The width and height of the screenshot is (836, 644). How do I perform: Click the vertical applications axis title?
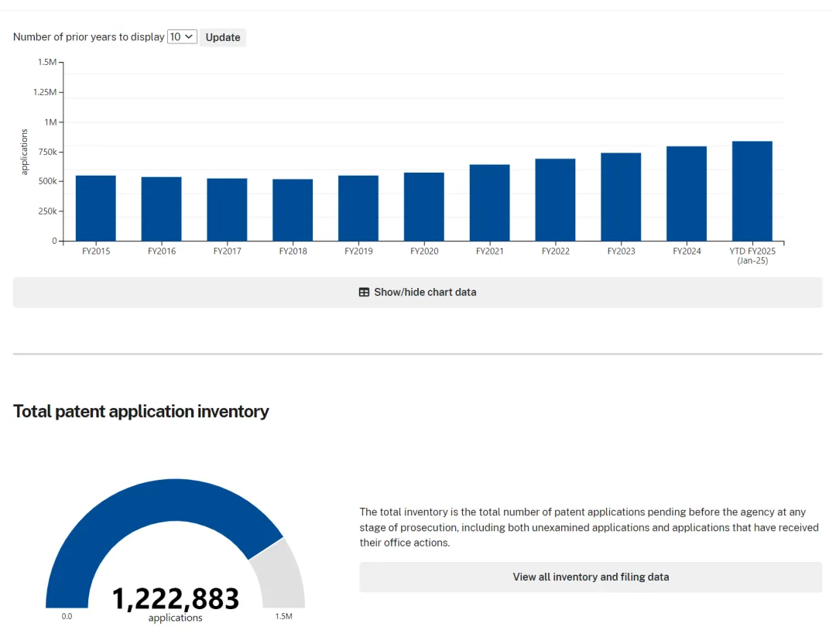(x=24, y=152)
